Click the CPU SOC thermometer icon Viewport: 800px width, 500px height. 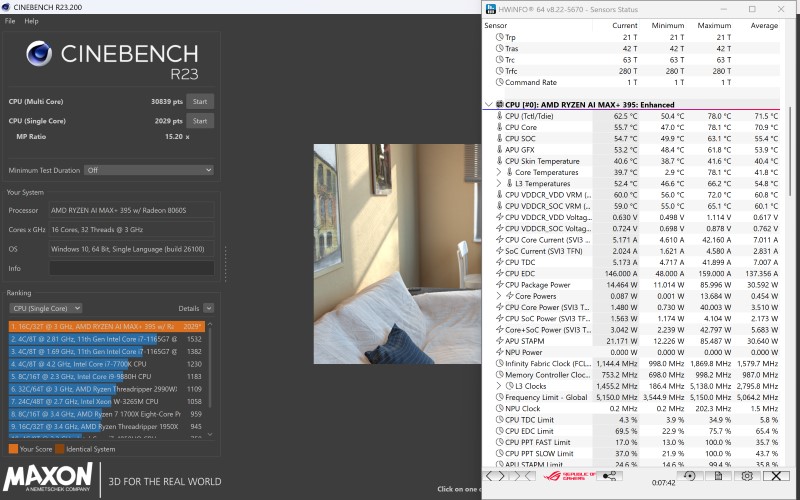(499, 138)
